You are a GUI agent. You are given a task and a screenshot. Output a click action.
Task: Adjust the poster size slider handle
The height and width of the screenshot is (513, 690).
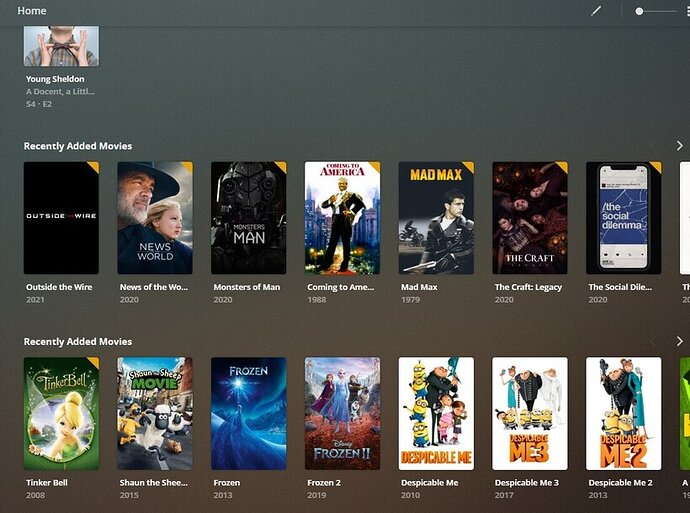pos(639,11)
